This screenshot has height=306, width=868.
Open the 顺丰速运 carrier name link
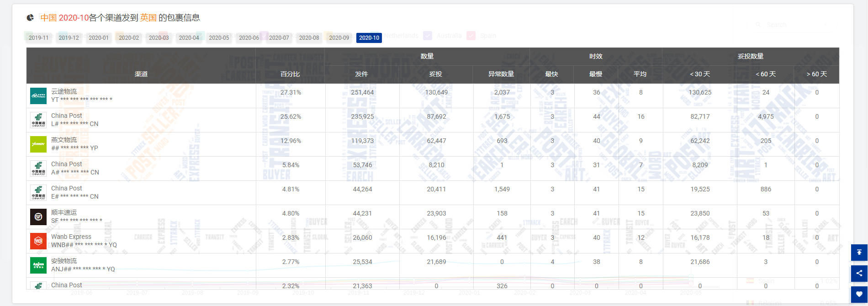(64, 212)
